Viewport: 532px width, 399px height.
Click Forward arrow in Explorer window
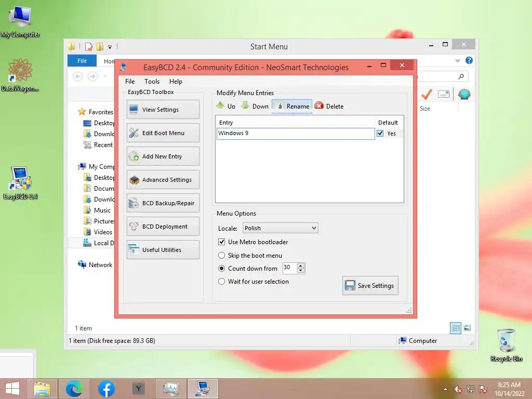92,76
